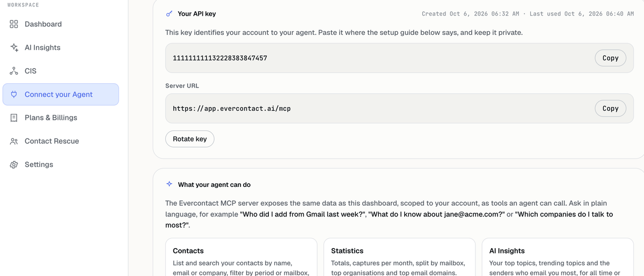Select Connect your Agent menu item
The height and width of the screenshot is (276, 644).
pyautogui.click(x=61, y=95)
